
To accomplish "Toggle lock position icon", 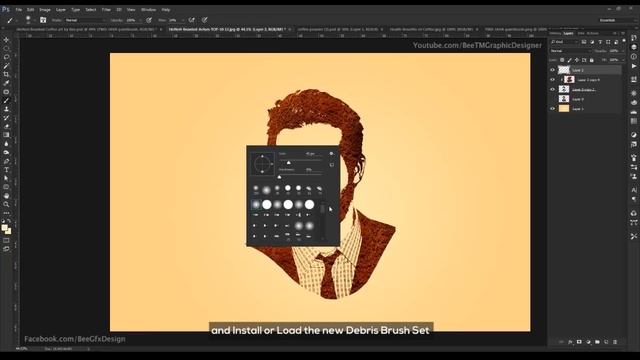I will (577, 60).
